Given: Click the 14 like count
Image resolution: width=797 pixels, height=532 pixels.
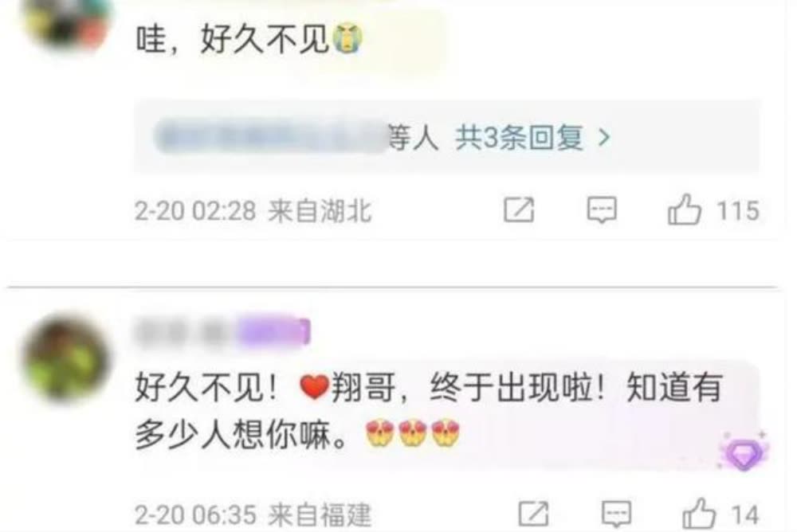Looking at the screenshot, I should [x=745, y=514].
